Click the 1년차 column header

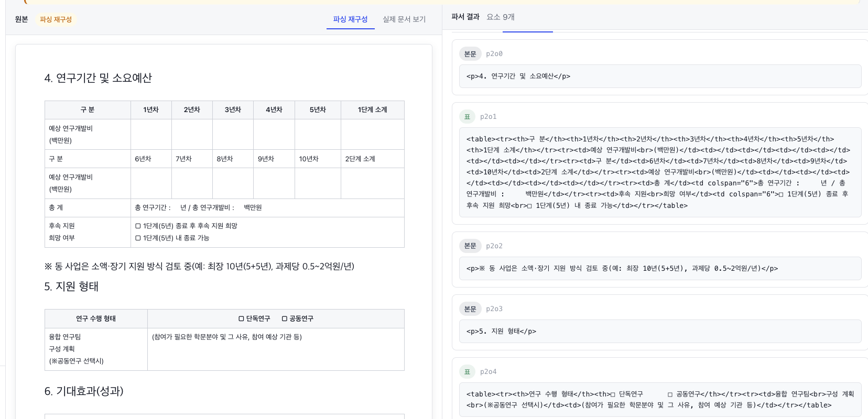click(x=151, y=110)
